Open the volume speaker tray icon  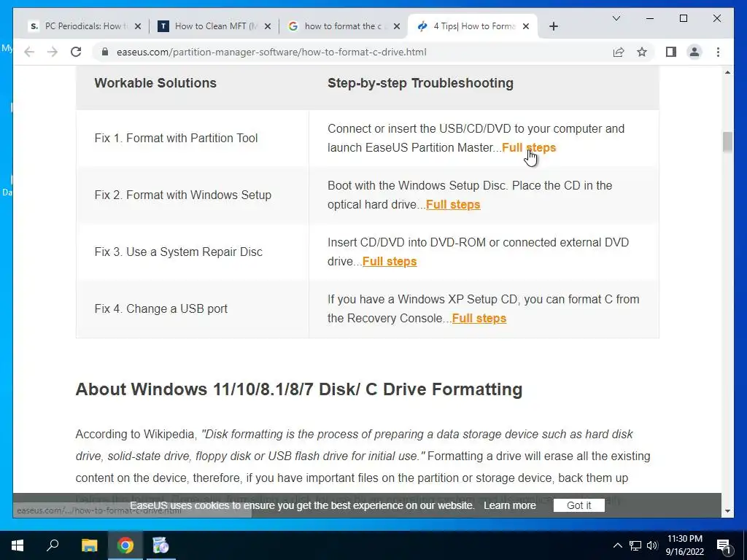[x=652, y=545]
